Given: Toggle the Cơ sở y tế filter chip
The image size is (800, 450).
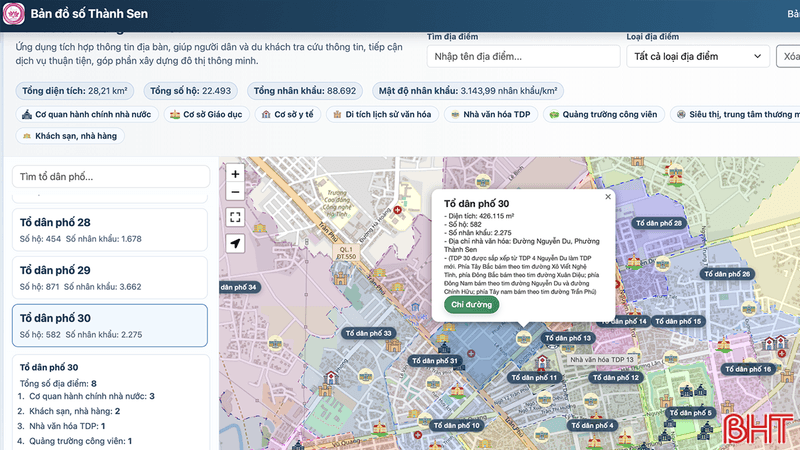Looking at the screenshot, I should [288, 114].
